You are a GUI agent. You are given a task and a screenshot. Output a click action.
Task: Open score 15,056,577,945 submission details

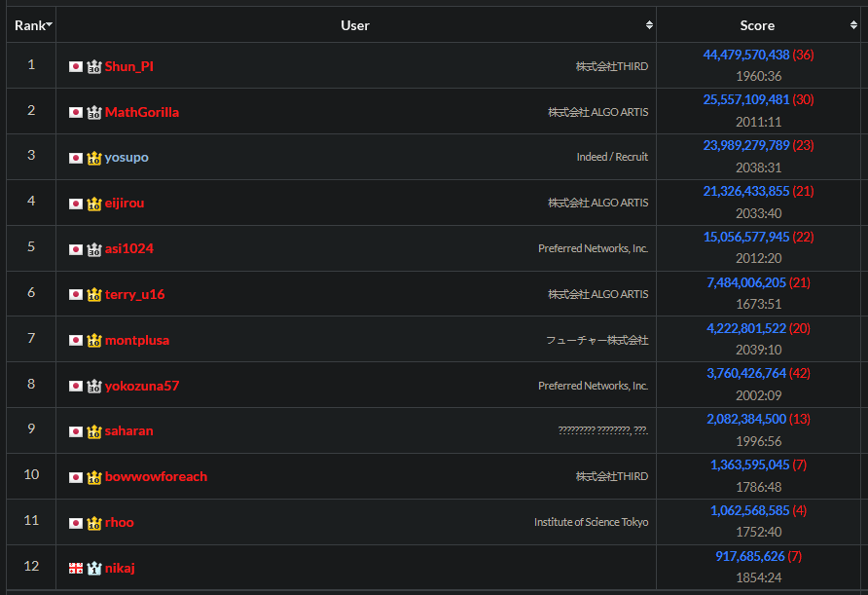pos(746,237)
